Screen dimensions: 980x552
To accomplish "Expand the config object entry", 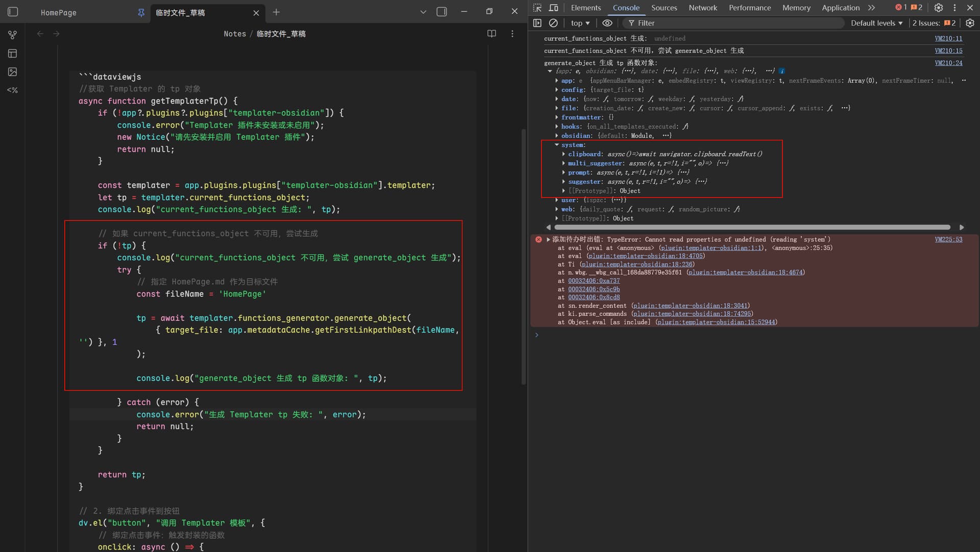I will tap(557, 90).
